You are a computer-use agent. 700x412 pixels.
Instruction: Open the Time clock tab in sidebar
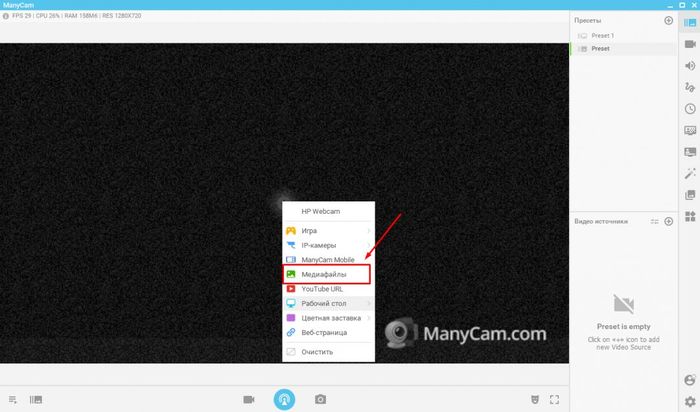pyautogui.click(x=690, y=109)
